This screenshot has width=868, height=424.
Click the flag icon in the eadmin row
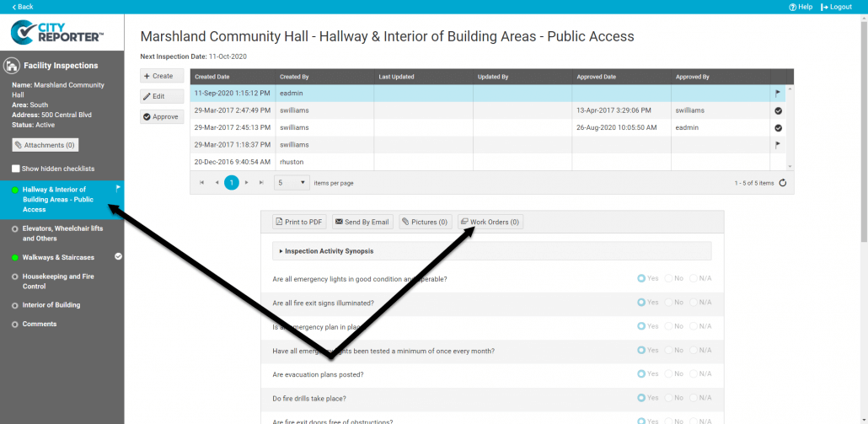pos(778,94)
